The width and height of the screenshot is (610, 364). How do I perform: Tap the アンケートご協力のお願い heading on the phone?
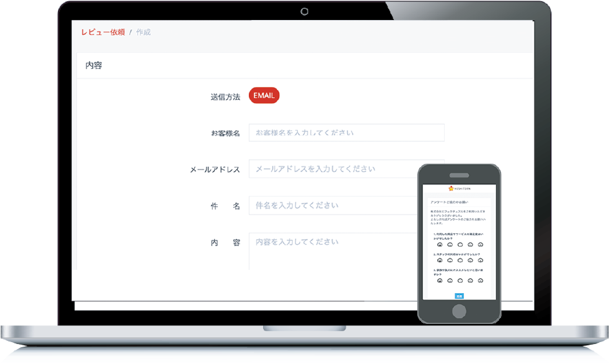click(x=449, y=202)
